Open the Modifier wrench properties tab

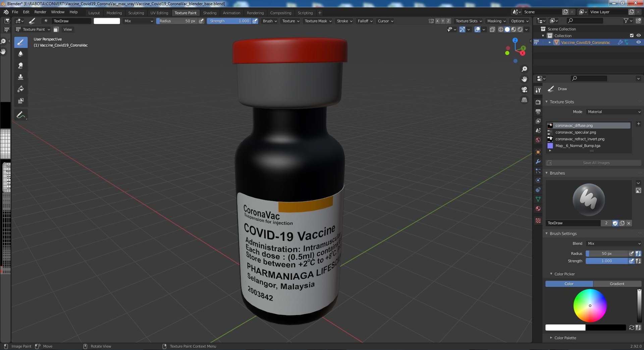[x=538, y=162]
